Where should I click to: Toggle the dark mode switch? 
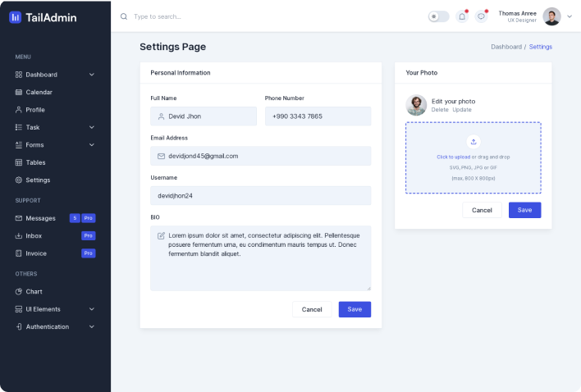click(438, 16)
